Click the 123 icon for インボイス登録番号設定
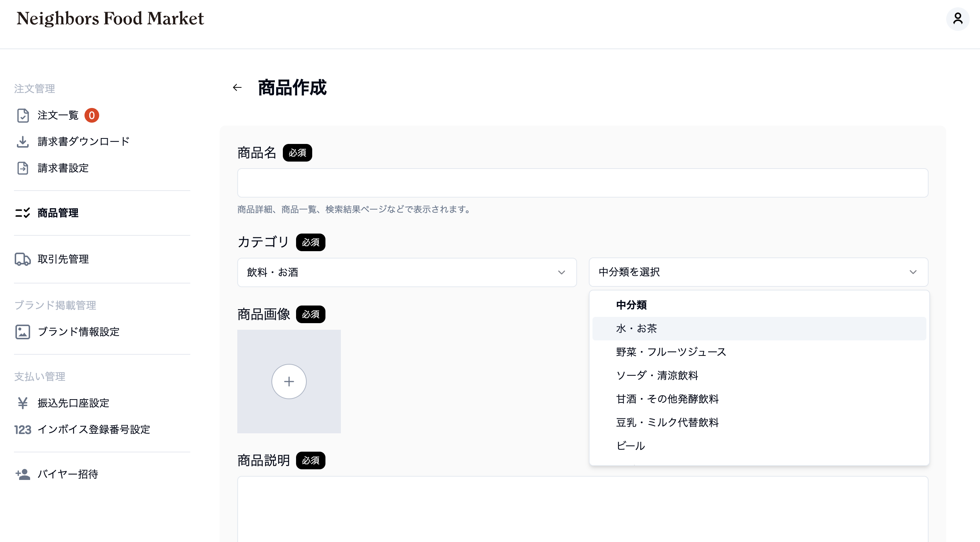The height and width of the screenshot is (542, 980). coord(23,429)
